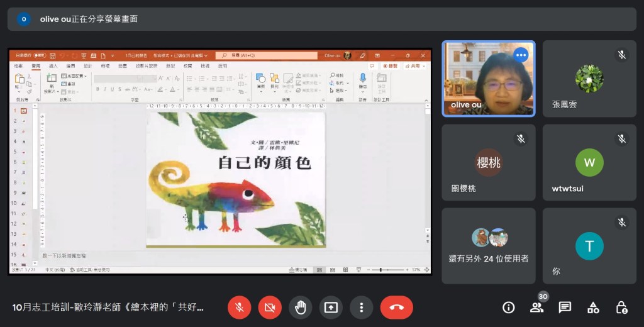The image size is (644, 327).
Task: Select the tile showing 24 other users
Action: [489, 246]
